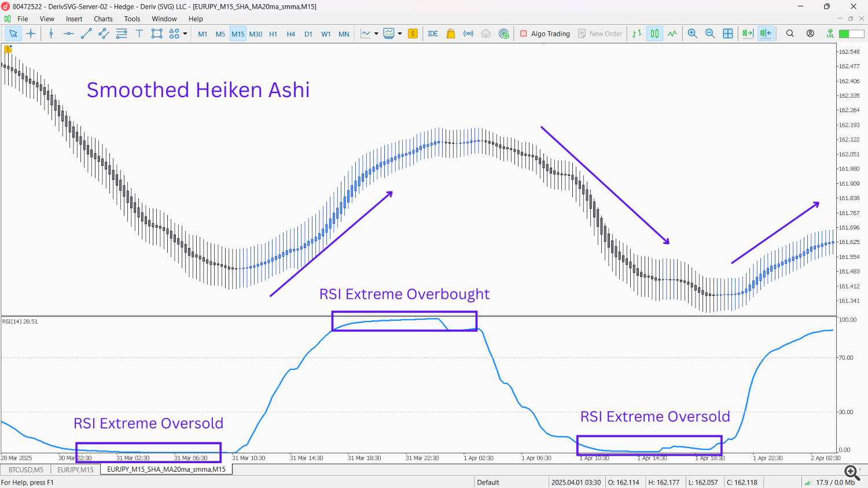Open the IDE editor button
This screenshot has width=868, height=488.
point(433,34)
